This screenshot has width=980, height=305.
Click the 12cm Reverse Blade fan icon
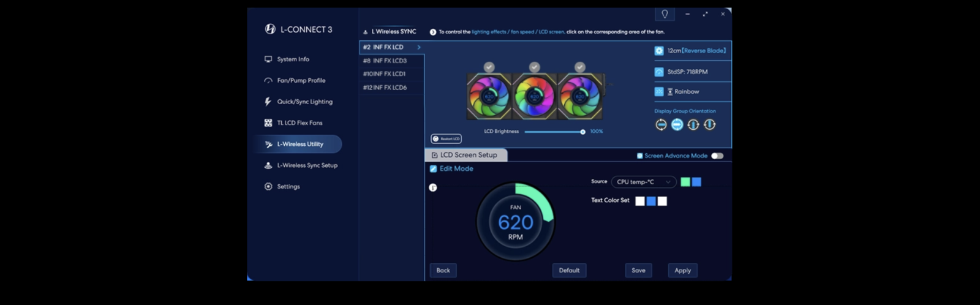(x=659, y=51)
